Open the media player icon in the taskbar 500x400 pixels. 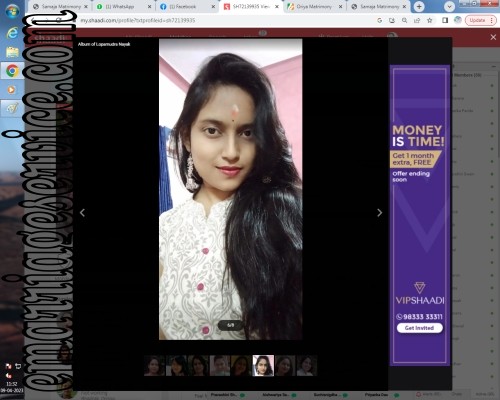tap(11, 90)
